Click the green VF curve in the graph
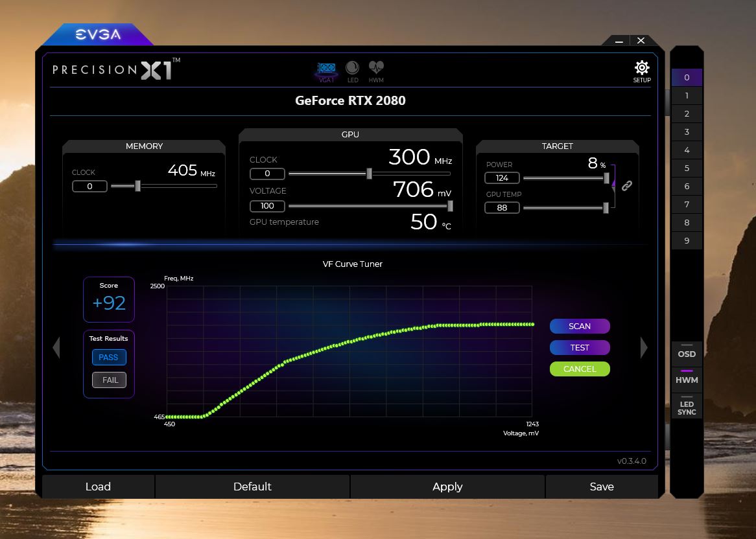 (x=350, y=342)
